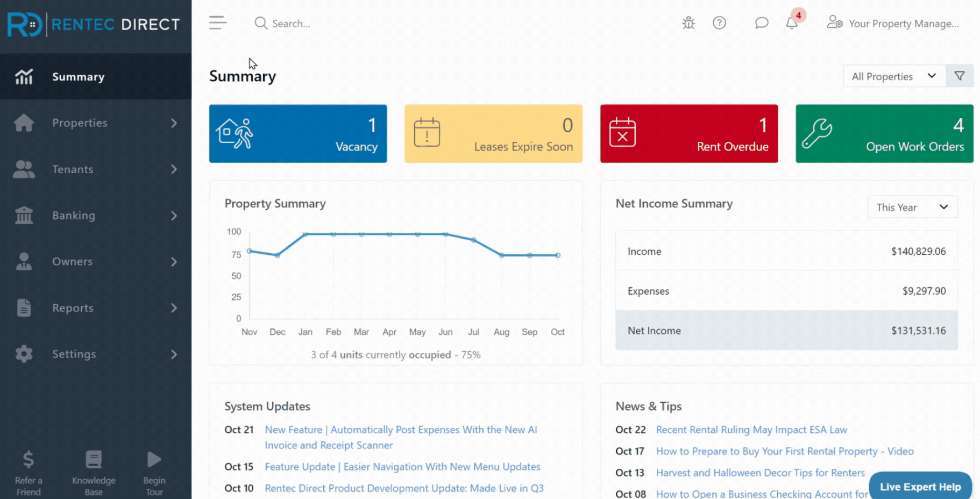Viewport: 980px width, 499px height.
Task: Expand the Banking submenu chevron
Action: [x=174, y=216]
